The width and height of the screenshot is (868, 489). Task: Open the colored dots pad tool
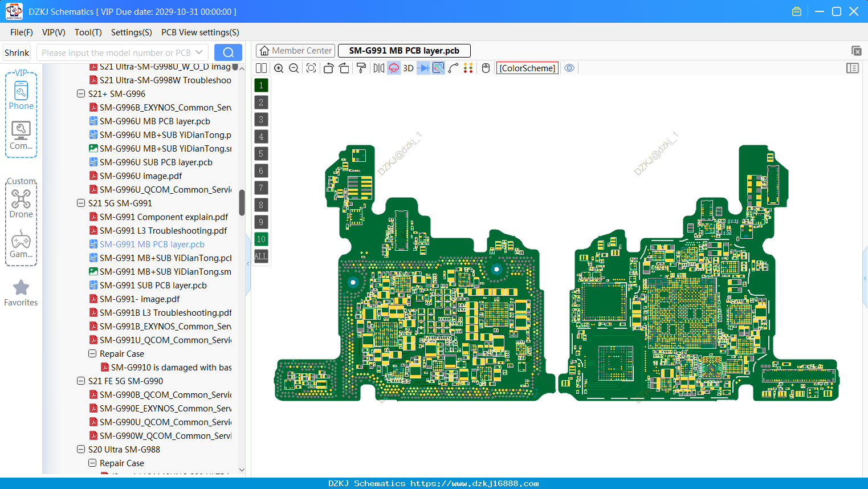tap(468, 68)
